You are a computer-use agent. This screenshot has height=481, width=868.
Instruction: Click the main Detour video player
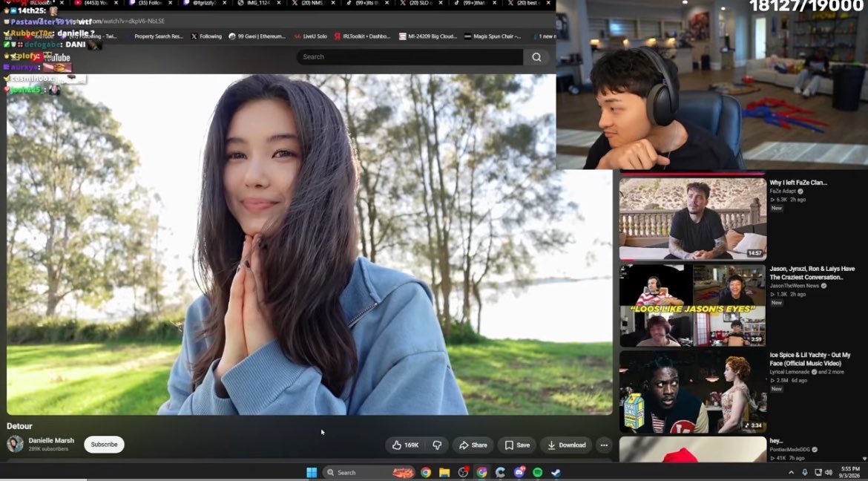click(x=309, y=244)
